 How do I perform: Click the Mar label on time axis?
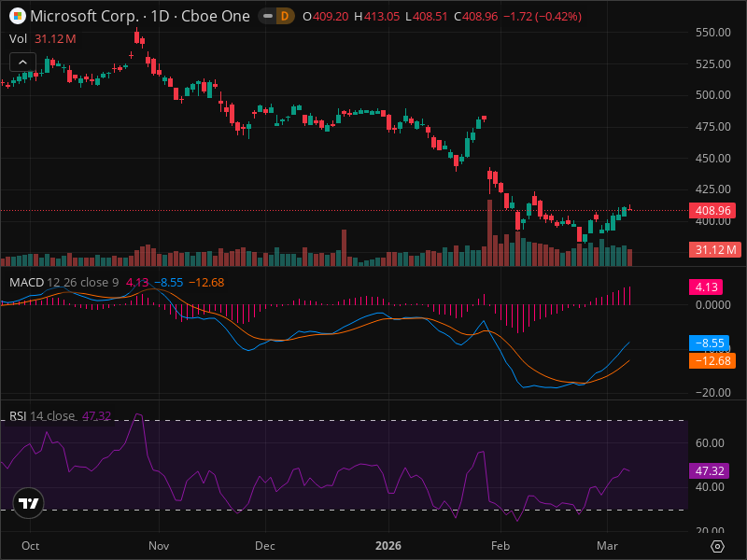[x=608, y=546]
